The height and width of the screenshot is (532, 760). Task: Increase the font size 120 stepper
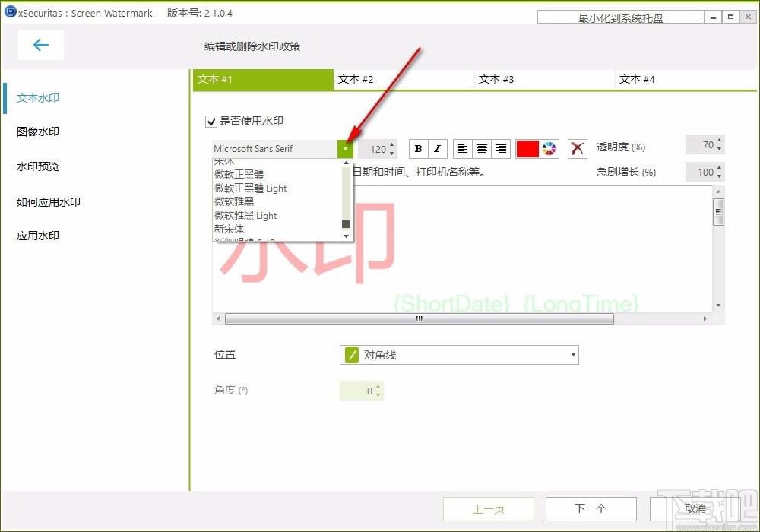tap(391, 144)
